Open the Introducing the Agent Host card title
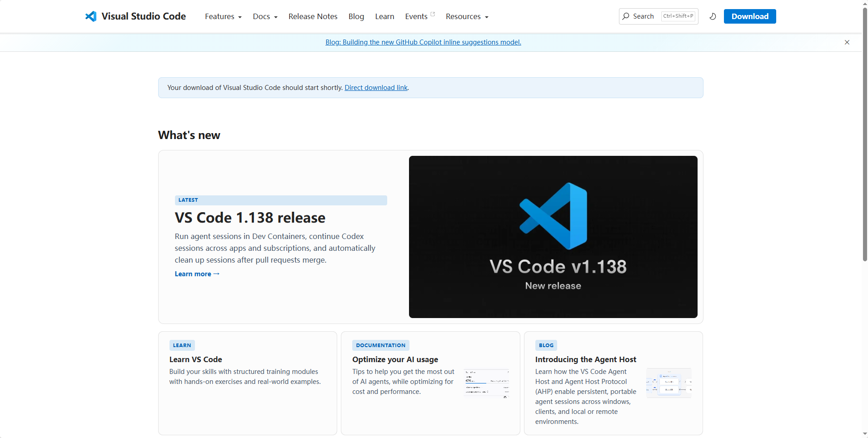 click(586, 359)
